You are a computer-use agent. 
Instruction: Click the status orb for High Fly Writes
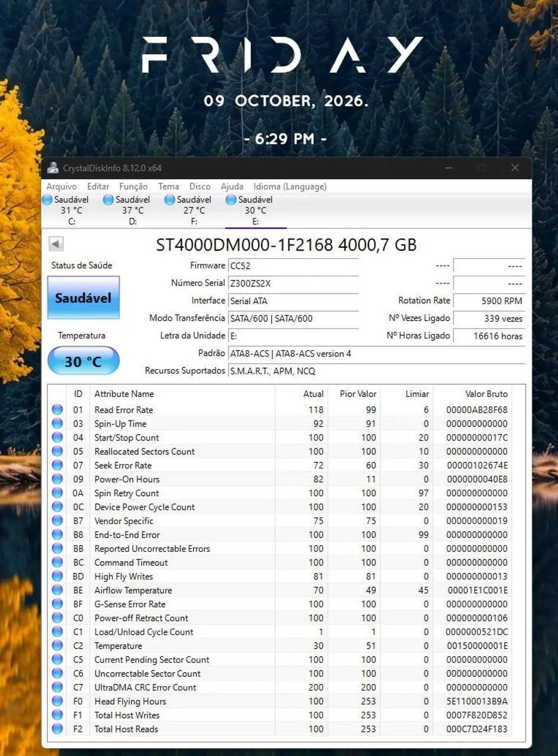click(x=57, y=576)
